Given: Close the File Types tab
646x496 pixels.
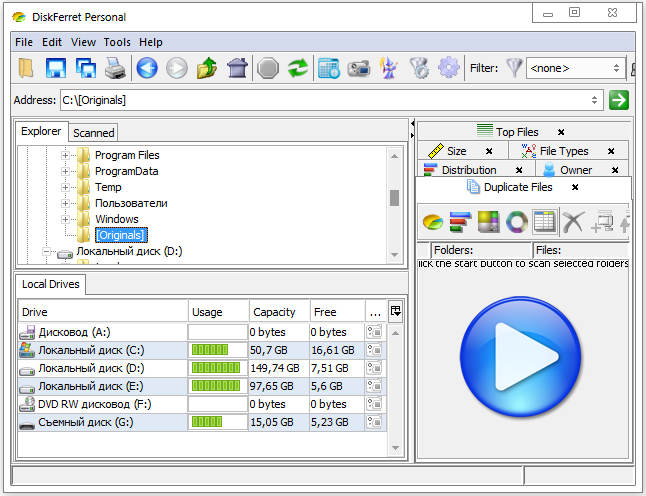Looking at the screenshot, I should coord(611,152).
